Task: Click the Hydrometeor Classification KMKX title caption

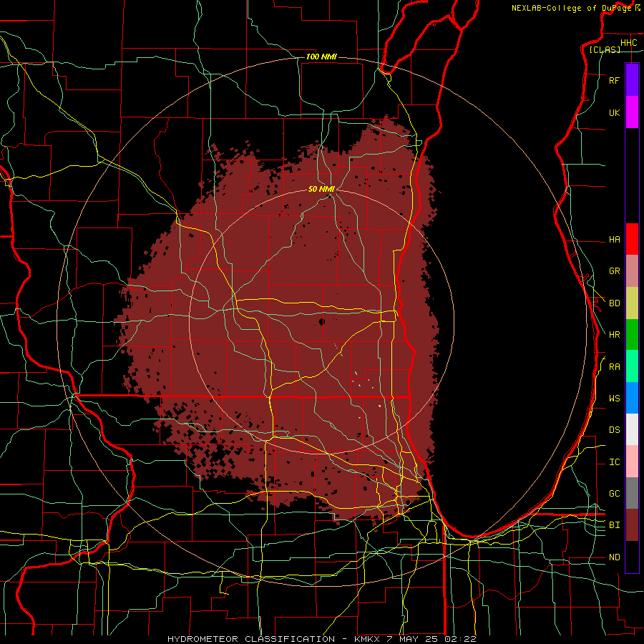Action: pyautogui.click(x=322, y=639)
